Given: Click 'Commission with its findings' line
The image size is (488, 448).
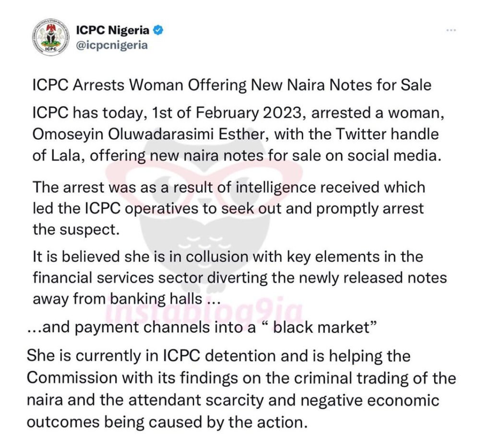Looking at the screenshot, I should [x=241, y=378].
